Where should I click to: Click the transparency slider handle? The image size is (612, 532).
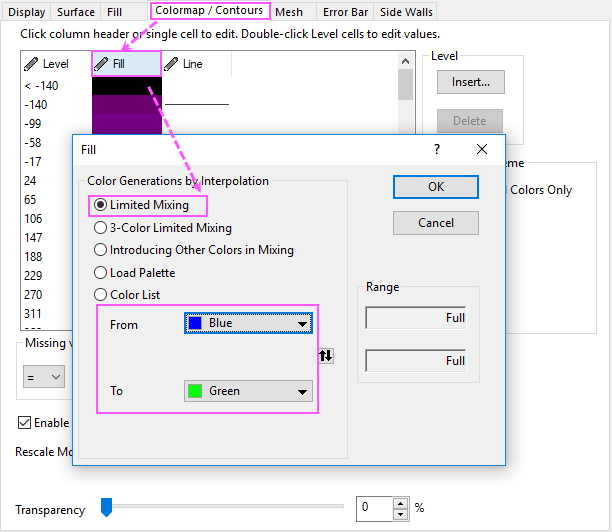click(x=107, y=507)
